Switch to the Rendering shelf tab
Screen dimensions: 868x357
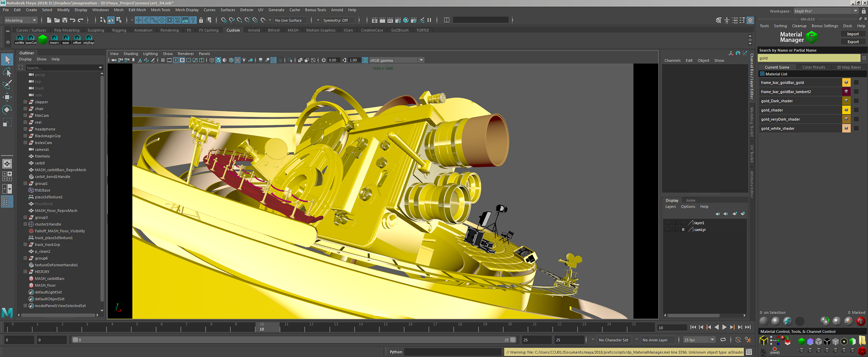click(170, 30)
